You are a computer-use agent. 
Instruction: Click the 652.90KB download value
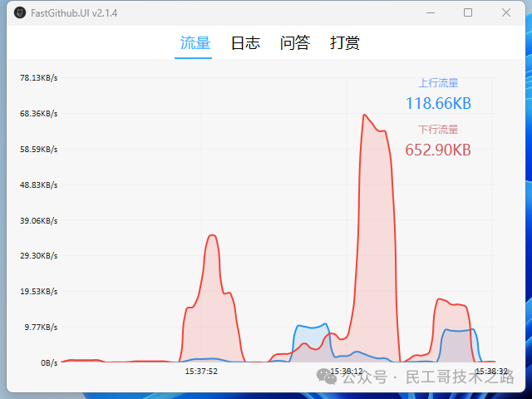438,150
